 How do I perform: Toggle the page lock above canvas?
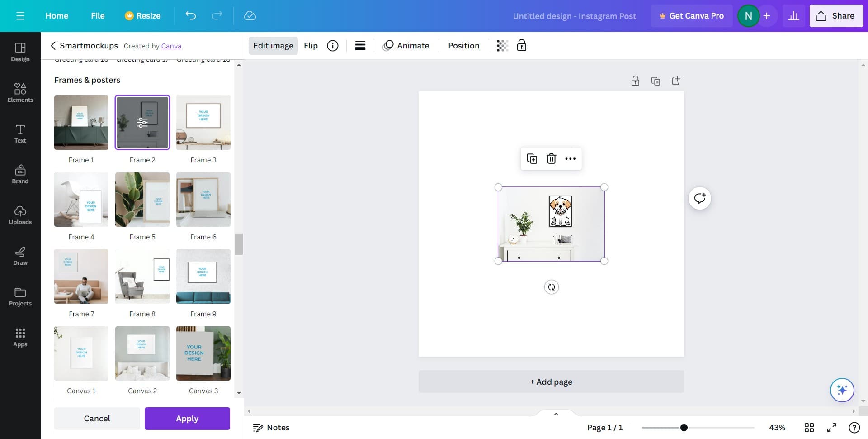[x=635, y=81]
